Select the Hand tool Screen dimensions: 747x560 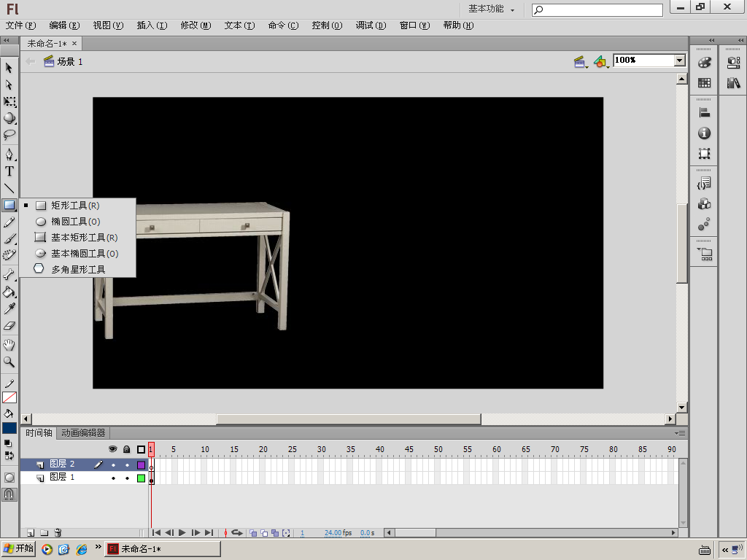(9, 345)
